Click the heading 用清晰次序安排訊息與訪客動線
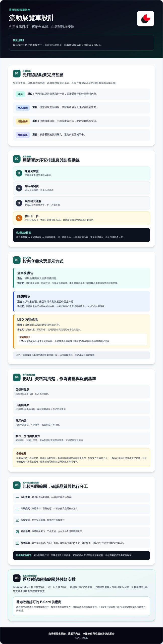The width and height of the screenshot is (163, 644). pyautogui.click(x=51, y=160)
